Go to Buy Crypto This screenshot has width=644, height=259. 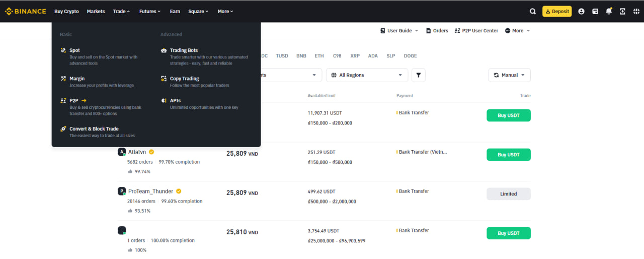point(66,11)
